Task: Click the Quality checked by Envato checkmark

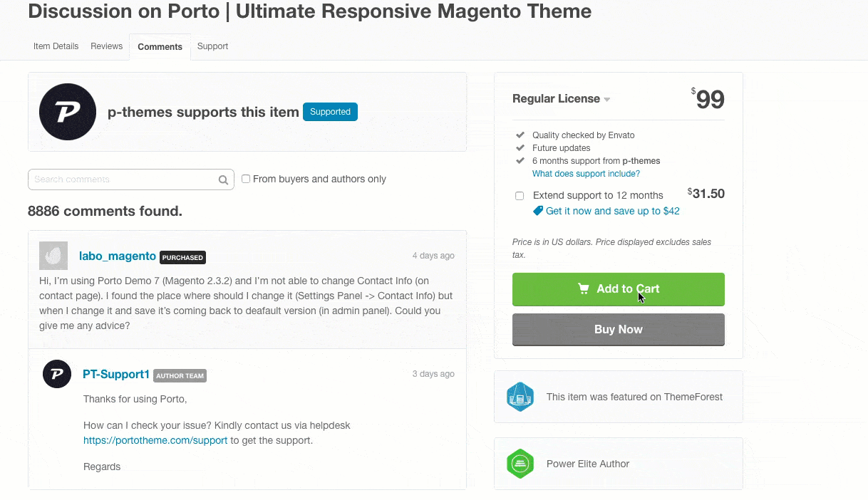Action: tap(520, 135)
